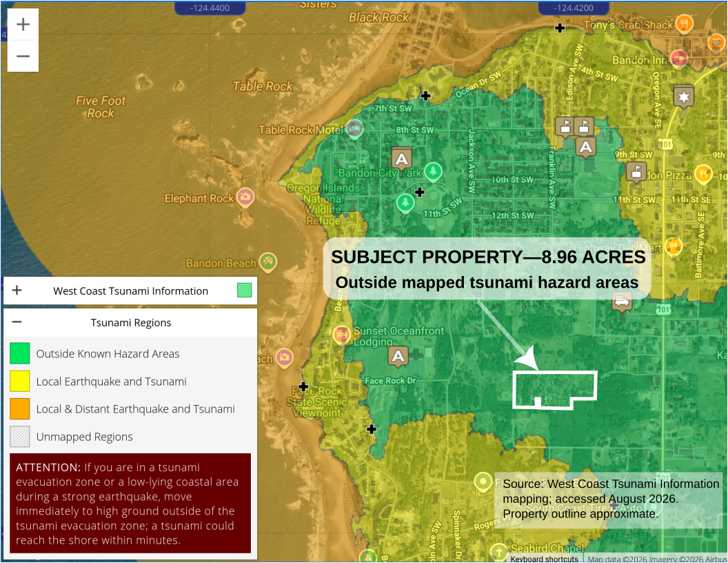Viewport: 728px width, 563px height.
Task: Click the cross marker at Face Rock Viewpoint
Action: pyautogui.click(x=303, y=386)
